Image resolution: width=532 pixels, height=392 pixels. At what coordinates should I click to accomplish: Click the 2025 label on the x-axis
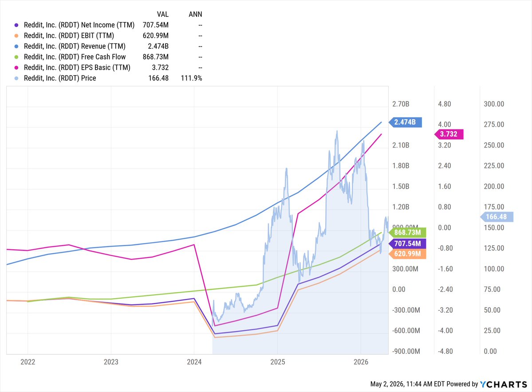(x=277, y=362)
